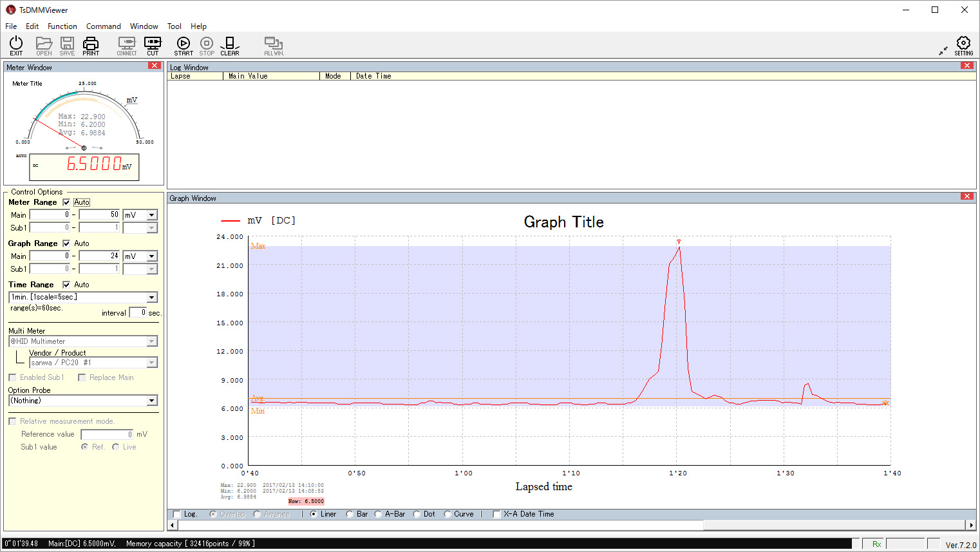Select the Bar graph style radio
The width and height of the screenshot is (980, 552).
tap(350, 514)
